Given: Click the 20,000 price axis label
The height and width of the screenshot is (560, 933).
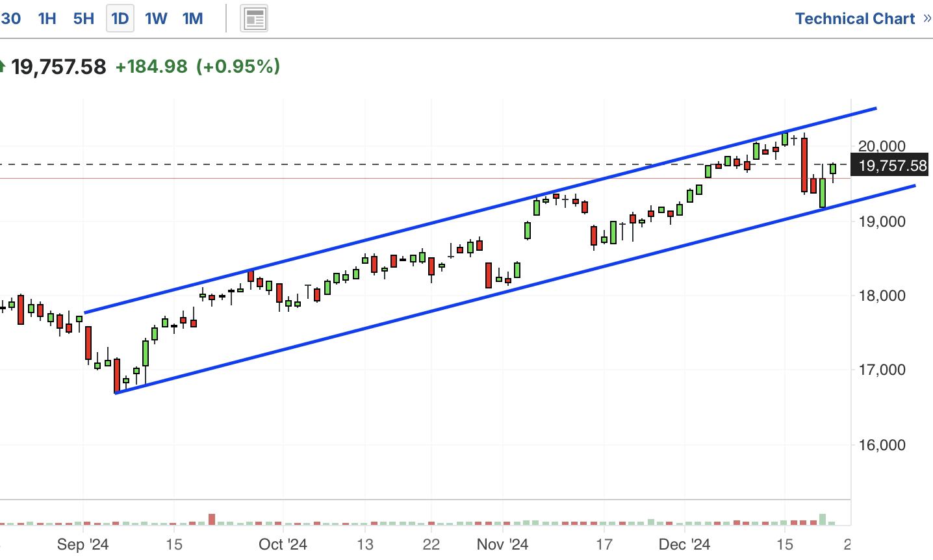Looking at the screenshot, I should tap(882, 147).
